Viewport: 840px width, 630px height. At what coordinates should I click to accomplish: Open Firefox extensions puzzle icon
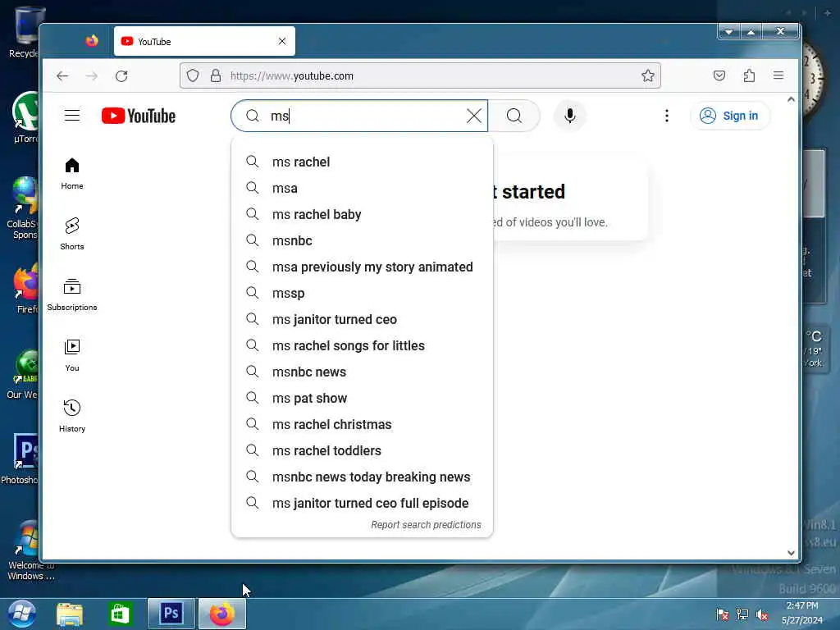[x=749, y=76]
